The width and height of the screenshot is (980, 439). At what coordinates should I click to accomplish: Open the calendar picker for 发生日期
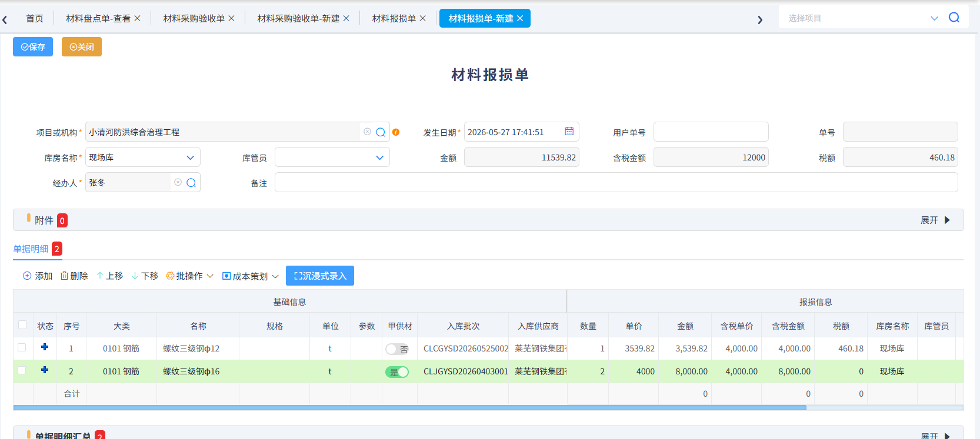(569, 132)
